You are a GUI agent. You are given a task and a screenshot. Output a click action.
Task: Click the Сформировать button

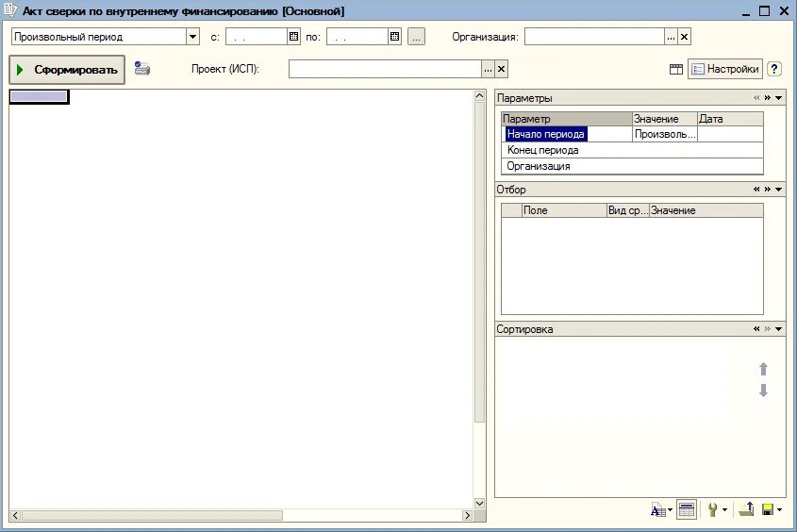[x=67, y=70]
